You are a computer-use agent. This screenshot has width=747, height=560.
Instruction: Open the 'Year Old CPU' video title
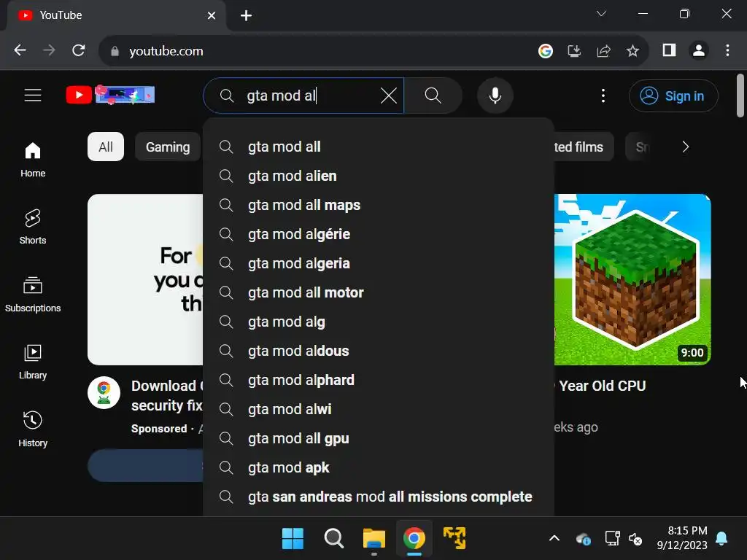(602, 386)
